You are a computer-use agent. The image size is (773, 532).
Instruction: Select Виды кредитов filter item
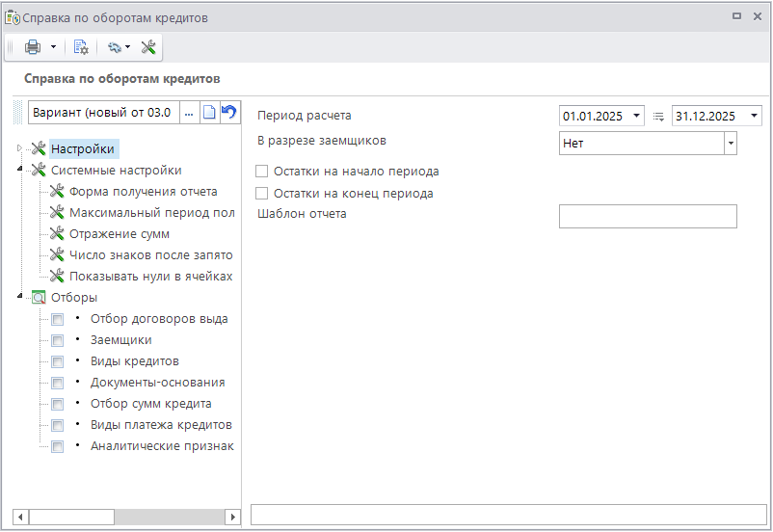[135, 361]
